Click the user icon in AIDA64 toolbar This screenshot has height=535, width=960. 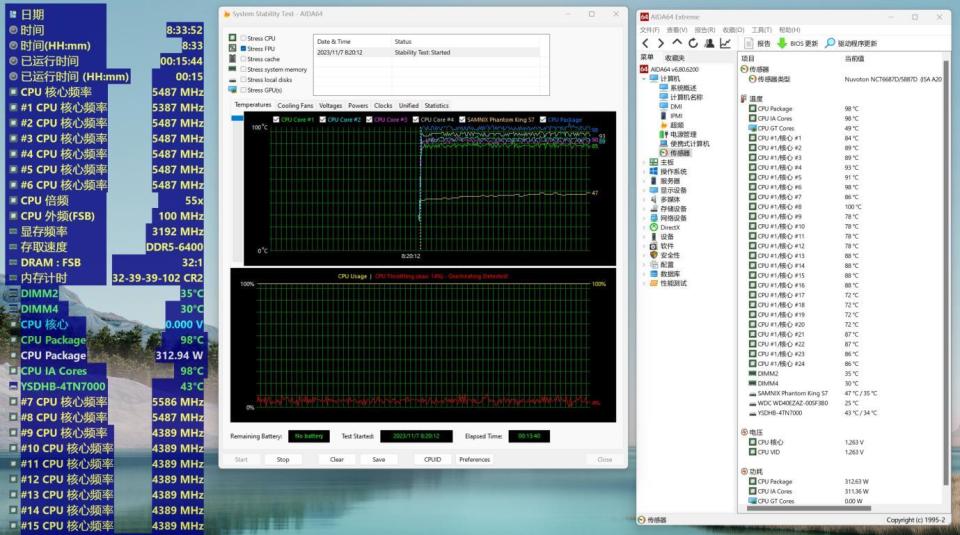[x=709, y=43]
